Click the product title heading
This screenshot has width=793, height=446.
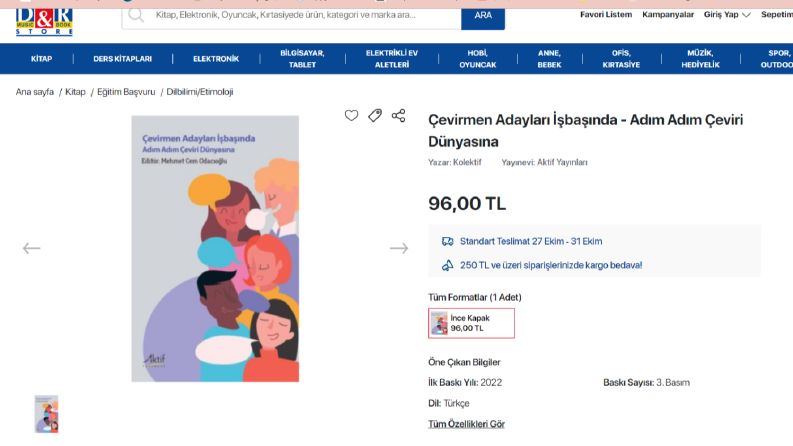586,130
